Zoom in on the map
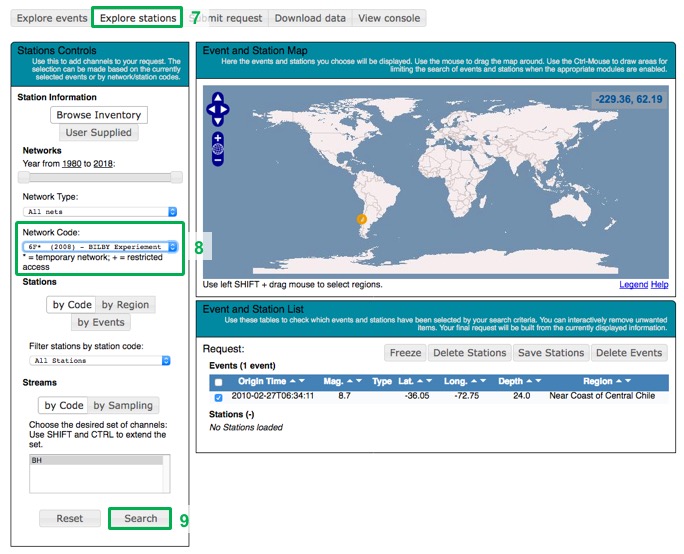 click(x=218, y=138)
